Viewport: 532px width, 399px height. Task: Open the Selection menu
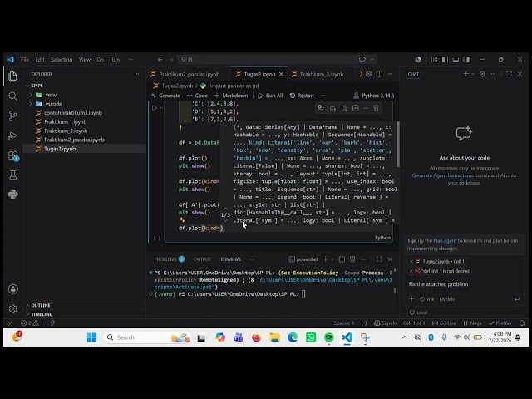coord(62,59)
